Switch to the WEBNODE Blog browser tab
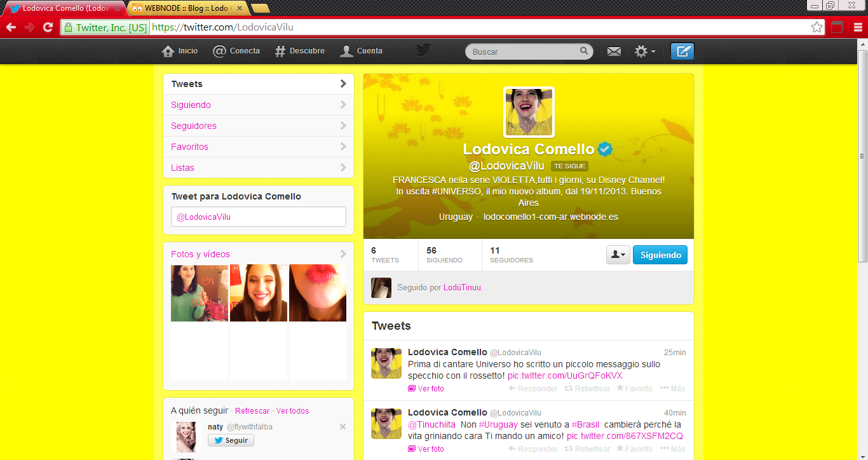This screenshot has height=460, width=868. click(187, 8)
